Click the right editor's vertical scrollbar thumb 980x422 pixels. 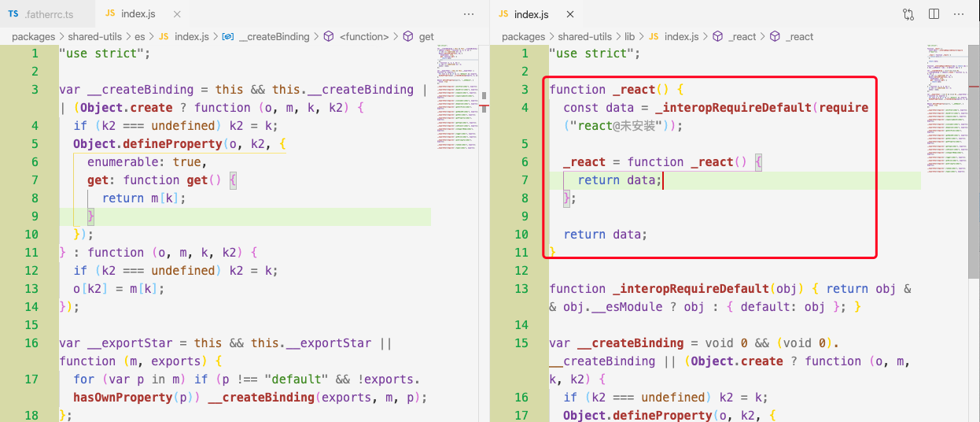974,161
